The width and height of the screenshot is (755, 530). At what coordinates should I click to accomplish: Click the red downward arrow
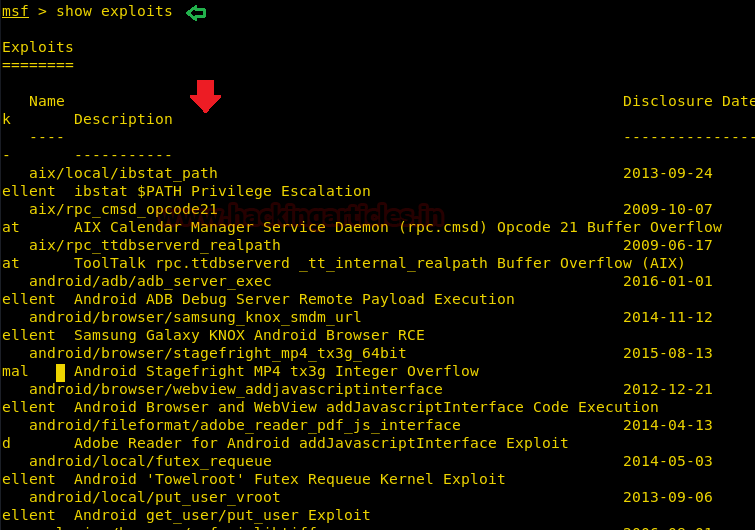coord(206,96)
